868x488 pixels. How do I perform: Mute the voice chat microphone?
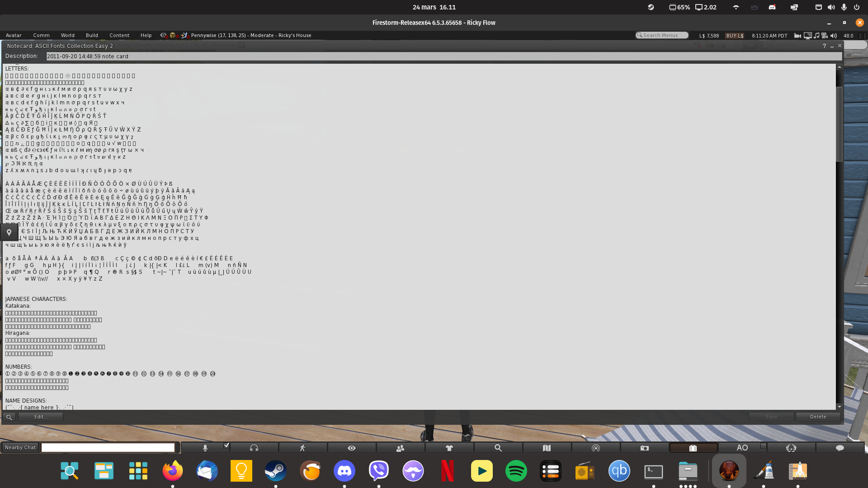click(206, 447)
